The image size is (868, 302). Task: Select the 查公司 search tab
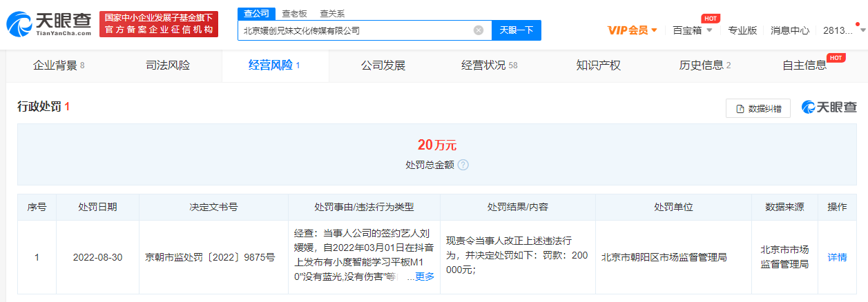point(256,13)
